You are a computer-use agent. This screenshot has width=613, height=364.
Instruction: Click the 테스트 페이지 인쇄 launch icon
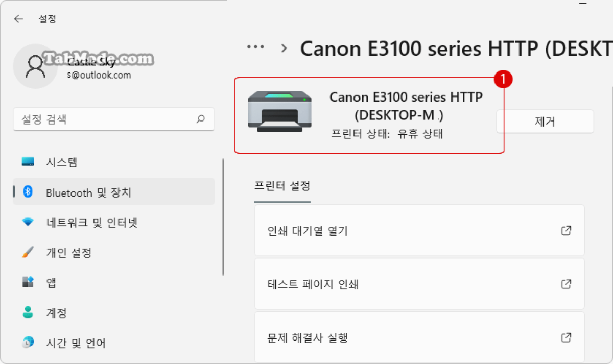tap(566, 284)
